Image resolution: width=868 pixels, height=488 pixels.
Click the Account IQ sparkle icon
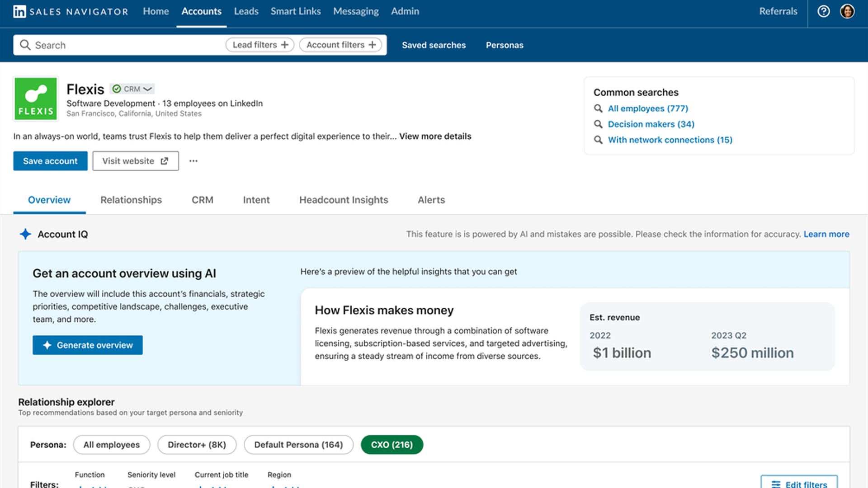pyautogui.click(x=26, y=234)
